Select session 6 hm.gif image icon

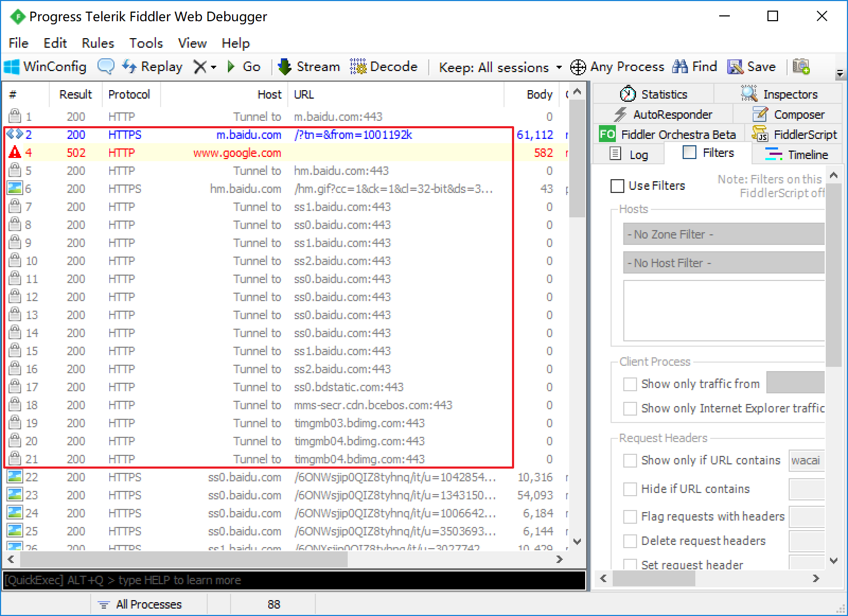click(x=15, y=188)
